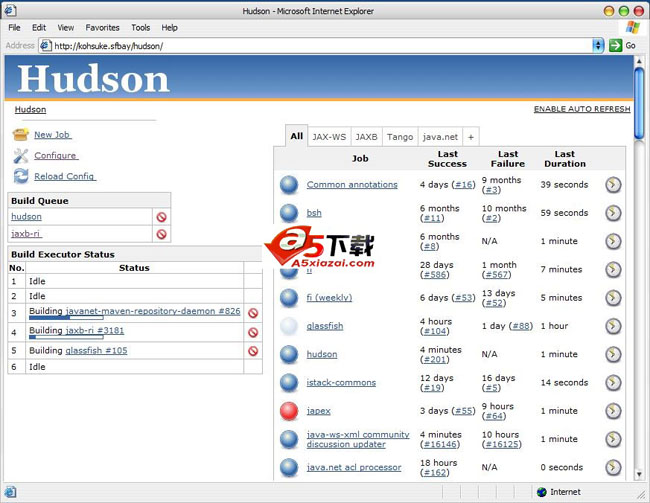Open the File menu
This screenshot has height=503, width=650.
[x=14, y=28]
